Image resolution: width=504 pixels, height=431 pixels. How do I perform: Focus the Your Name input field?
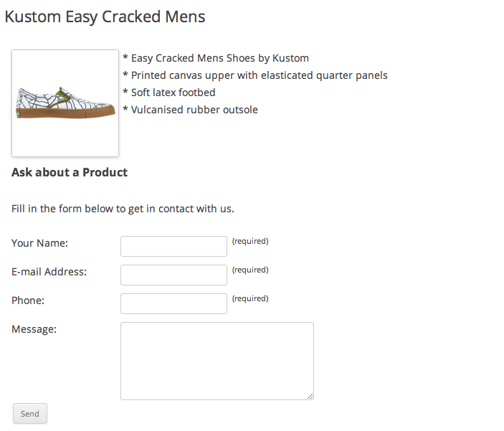click(174, 247)
